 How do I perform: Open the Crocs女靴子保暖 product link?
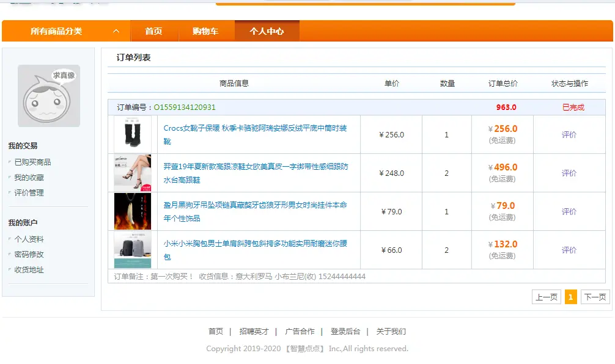(255, 134)
